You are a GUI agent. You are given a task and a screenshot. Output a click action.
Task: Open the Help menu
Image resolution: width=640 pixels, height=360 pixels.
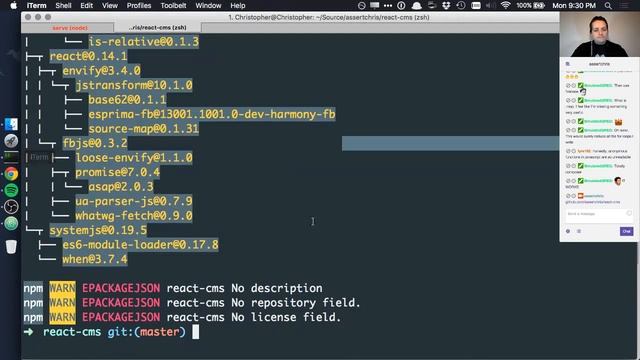tap(238, 5)
